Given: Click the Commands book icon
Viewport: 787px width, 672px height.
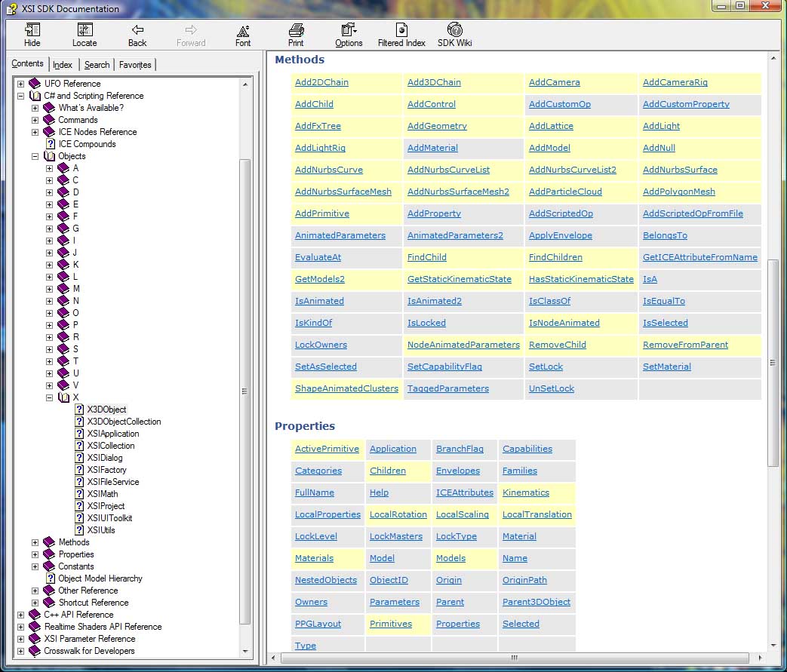Looking at the screenshot, I should 49,120.
